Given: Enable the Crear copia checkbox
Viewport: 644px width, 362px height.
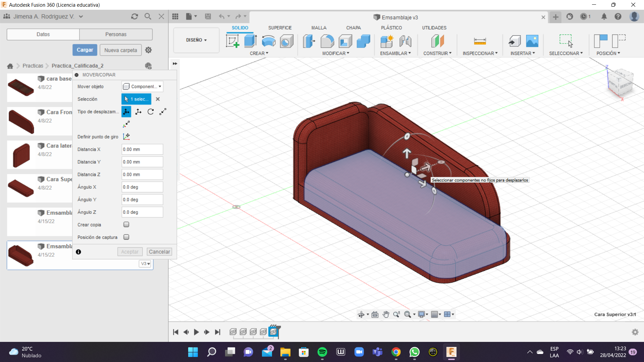Looking at the screenshot, I should [x=126, y=225].
